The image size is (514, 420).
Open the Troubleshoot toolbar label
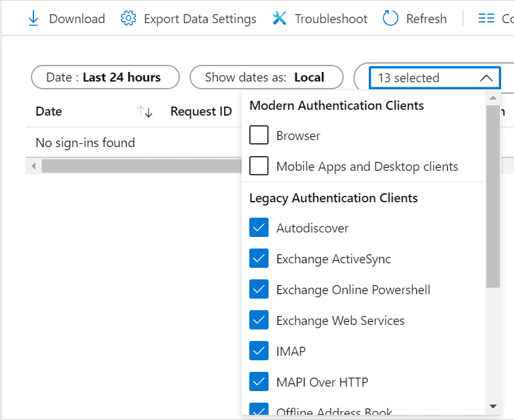(331, 19)
